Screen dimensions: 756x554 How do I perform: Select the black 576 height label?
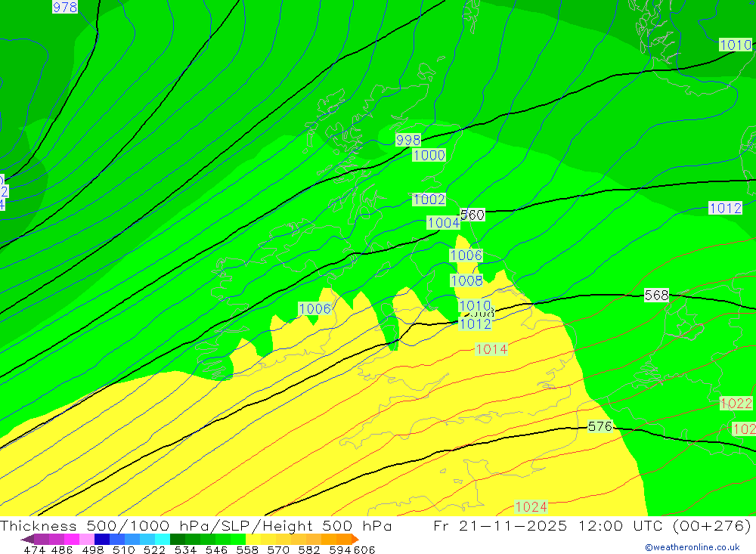click(600, 426)
